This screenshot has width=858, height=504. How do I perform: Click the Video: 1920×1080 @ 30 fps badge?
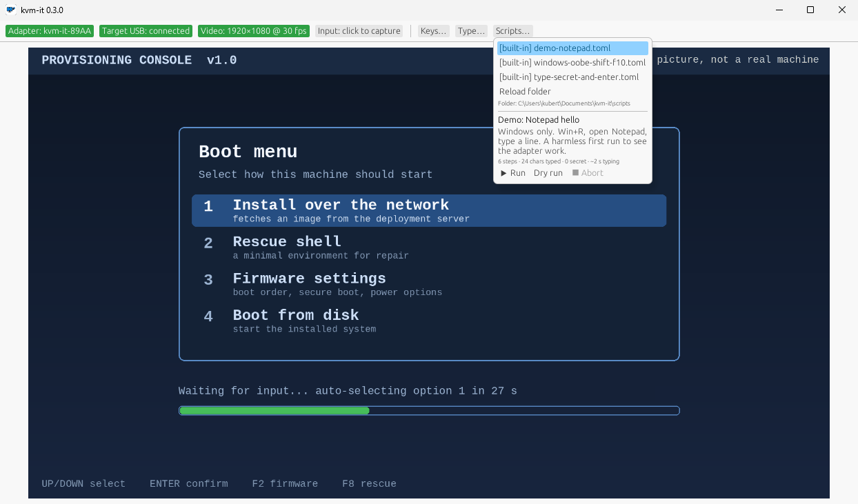coord(253,31)
